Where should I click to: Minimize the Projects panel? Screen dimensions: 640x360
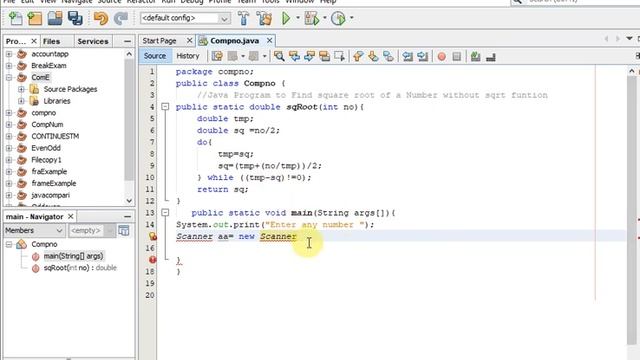point(127,41)
